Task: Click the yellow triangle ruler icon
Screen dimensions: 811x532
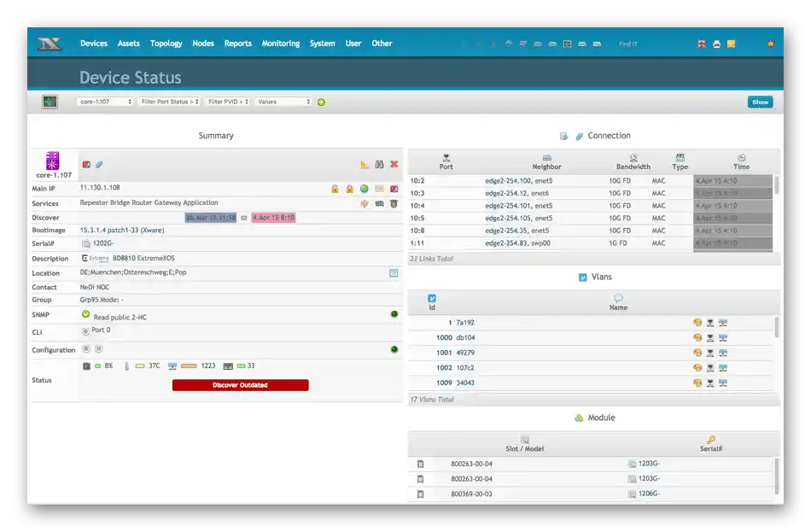Action: coord(365,165)
